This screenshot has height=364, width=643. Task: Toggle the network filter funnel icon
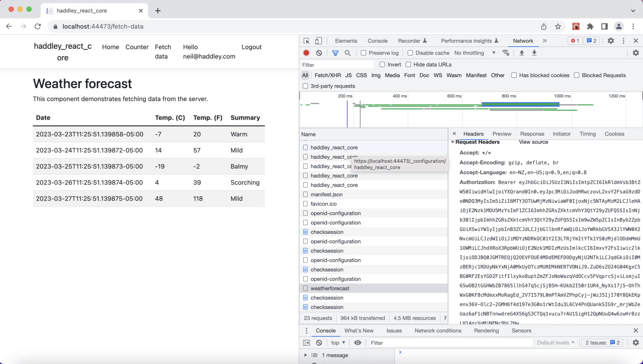pyautogui.click(x=335, y=53)
